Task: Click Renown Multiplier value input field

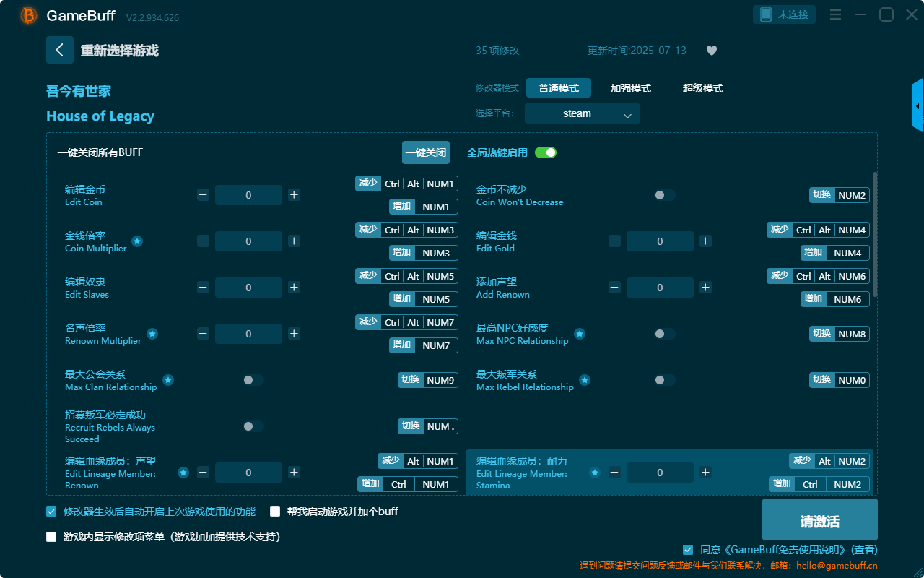Action: tap(248, 334)
